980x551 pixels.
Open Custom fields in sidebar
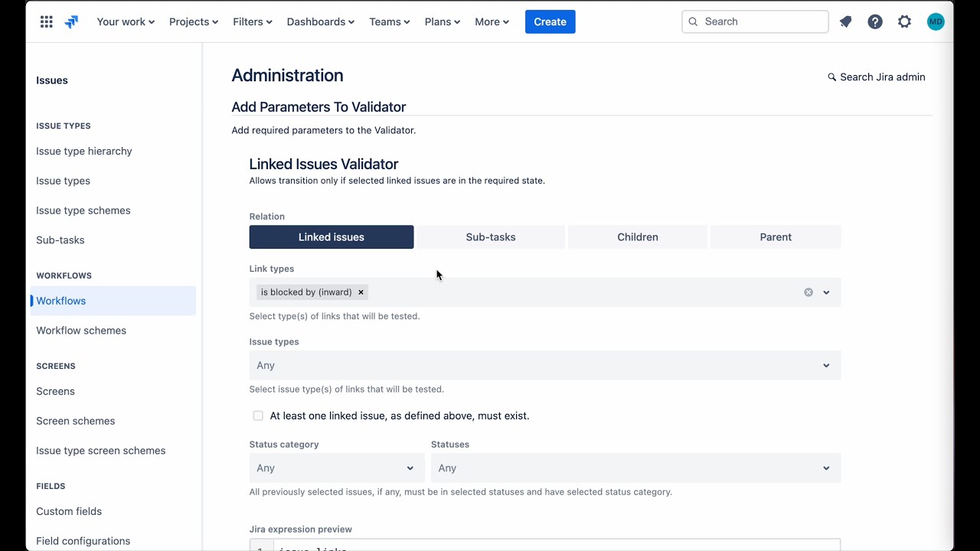pos(69,511)
